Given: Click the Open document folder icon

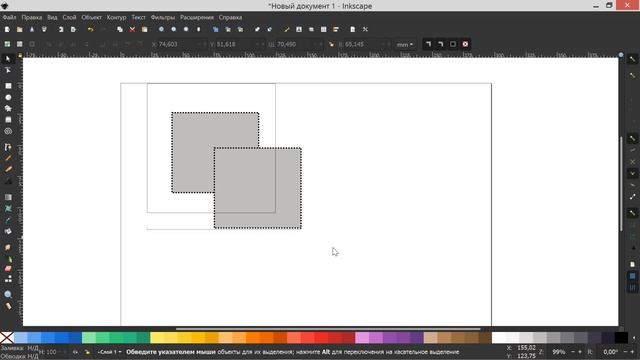Looking at the screenshot, I should pos(20,29).
